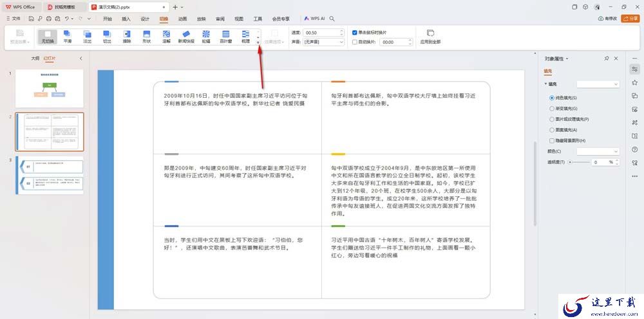The image size is (644, 319).
Task: Click the print icon in quick access toolbar
Action: 49,19
